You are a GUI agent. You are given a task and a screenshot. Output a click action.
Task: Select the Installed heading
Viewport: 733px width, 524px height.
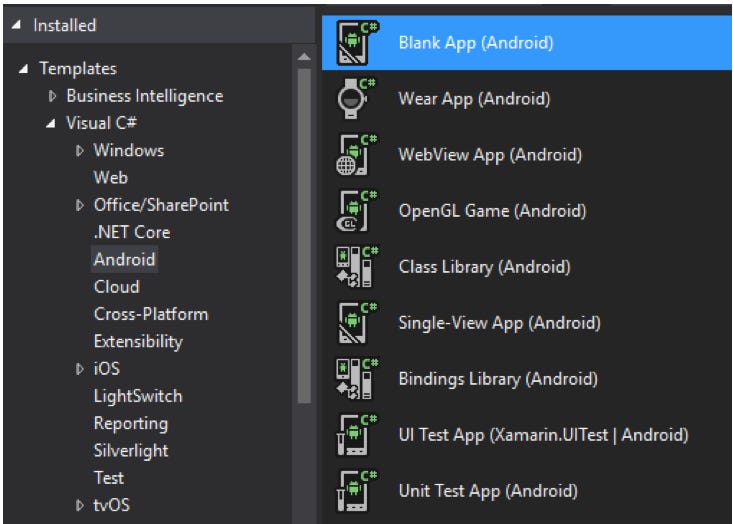click(x=65, y=25)
